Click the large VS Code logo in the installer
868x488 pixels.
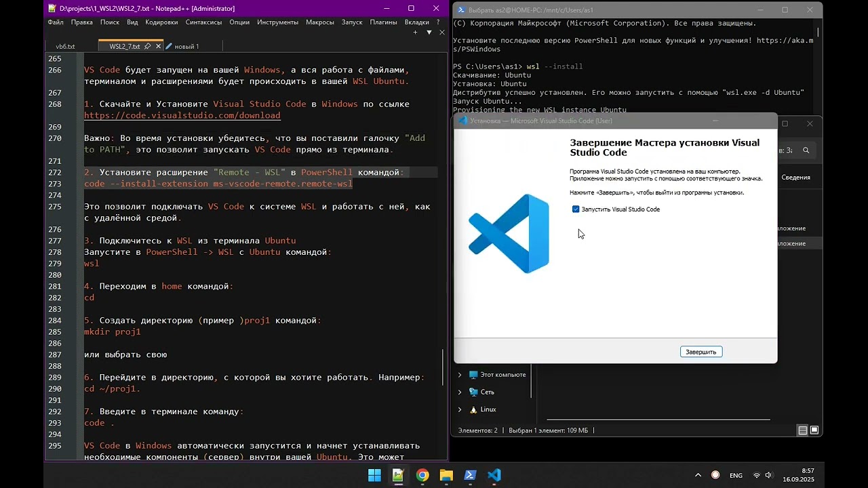click(509, 233)
